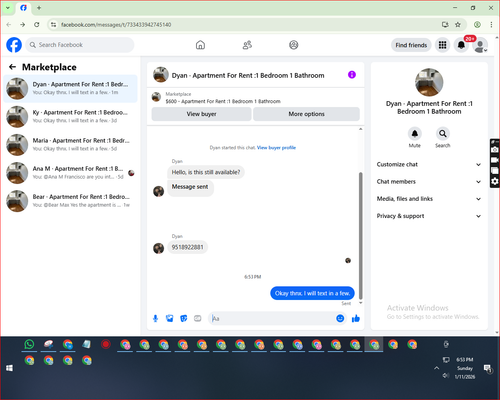The image size is (500, 400).
Task: Search in conversation magnifier icon
Action: (x=443, y=134)
